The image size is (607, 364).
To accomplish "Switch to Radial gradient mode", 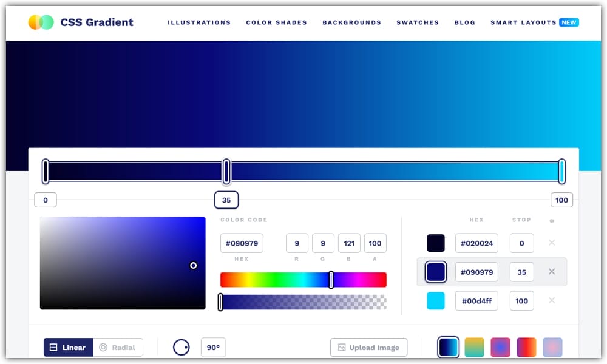I will point(119,347).
